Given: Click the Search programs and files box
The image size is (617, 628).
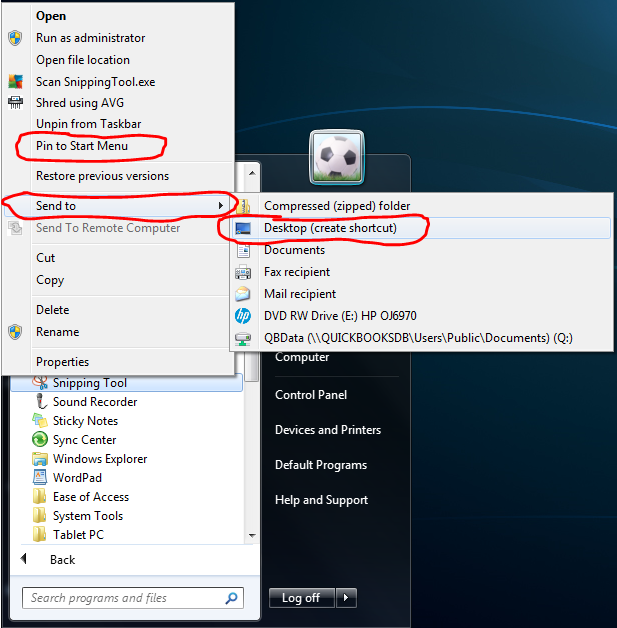Looking at the screenshot, I should [133, 598].
